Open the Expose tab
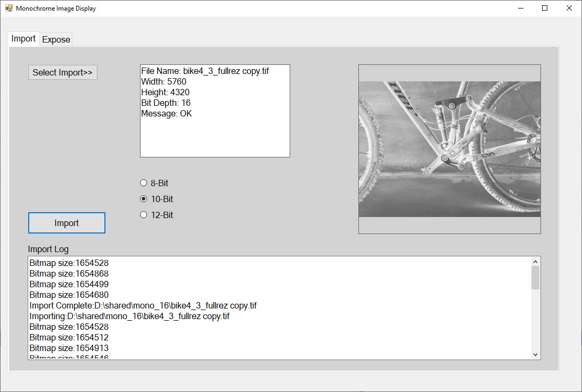 tap(56, 40)
